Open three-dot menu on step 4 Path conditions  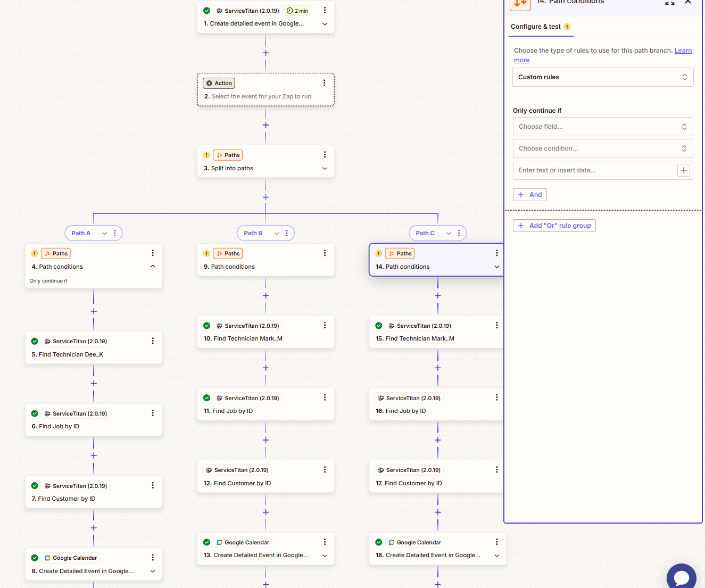click(153, 253)
